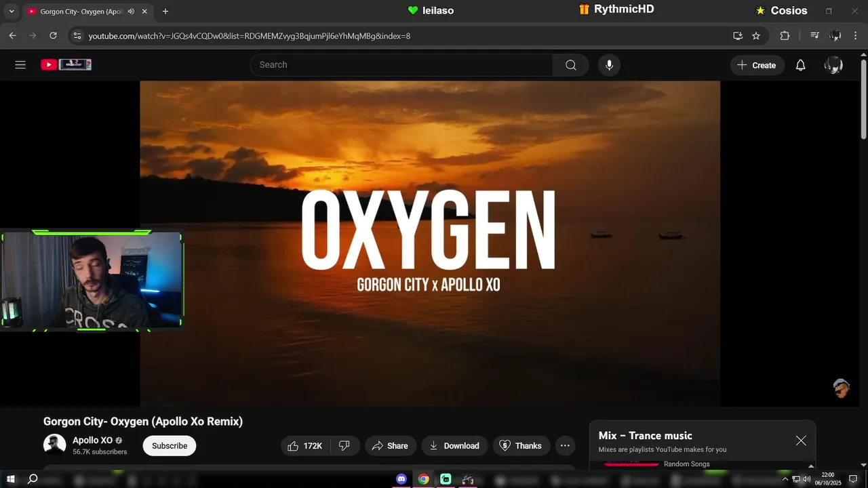Mute the tab via speaker icon
868x488 pixels.
[x=131, y=12]
